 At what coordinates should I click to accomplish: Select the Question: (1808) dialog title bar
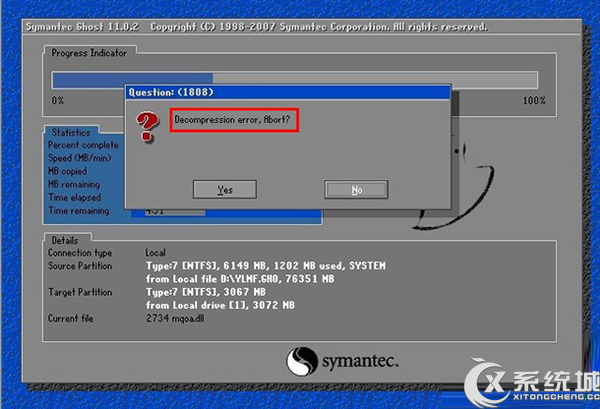[x=288, y=92]
